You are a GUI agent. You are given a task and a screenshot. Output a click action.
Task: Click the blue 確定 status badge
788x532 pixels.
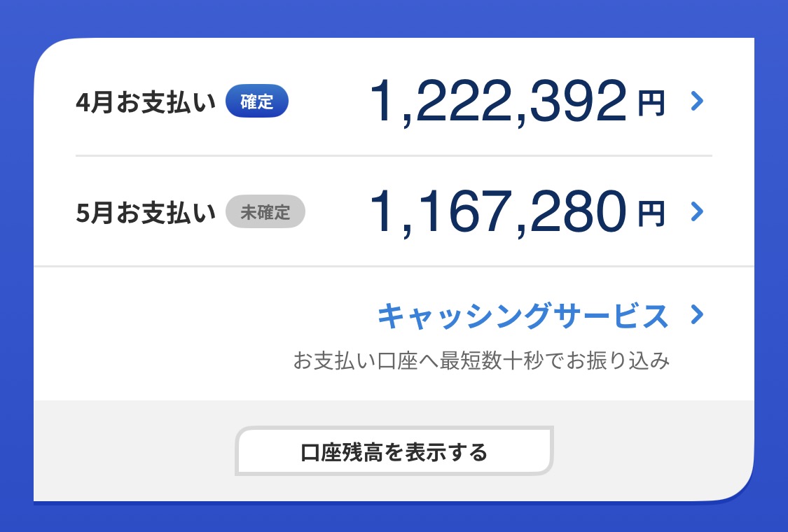(x=256, y=101)
